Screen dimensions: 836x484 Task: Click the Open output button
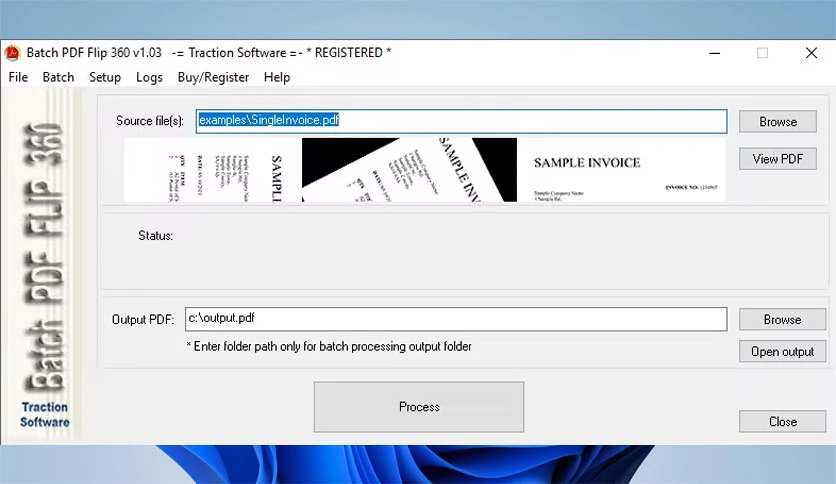coord(782,351)
